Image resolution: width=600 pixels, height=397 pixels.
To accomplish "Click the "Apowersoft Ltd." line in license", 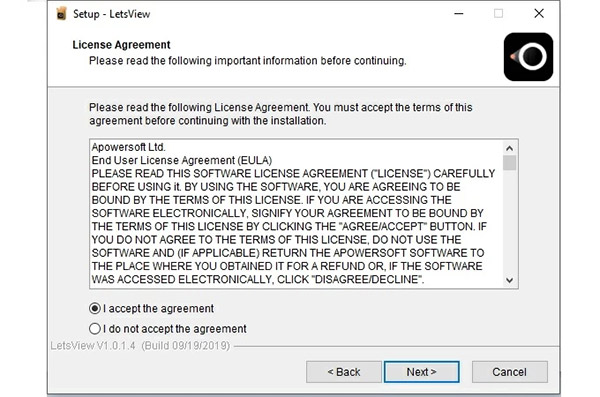I will coord(128,147).
